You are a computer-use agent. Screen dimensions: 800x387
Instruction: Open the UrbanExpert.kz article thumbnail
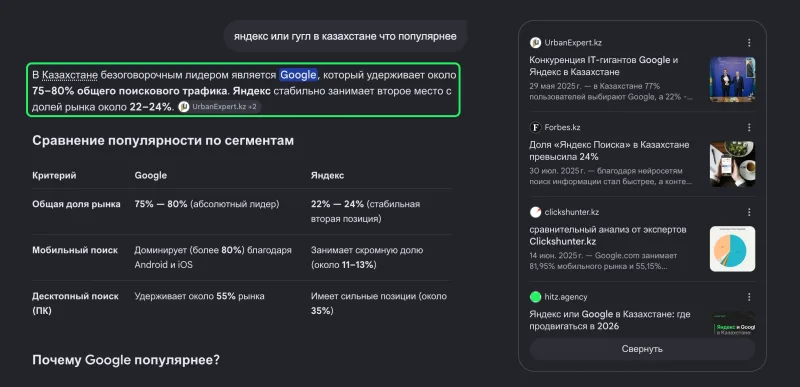[x=732, y=79]
